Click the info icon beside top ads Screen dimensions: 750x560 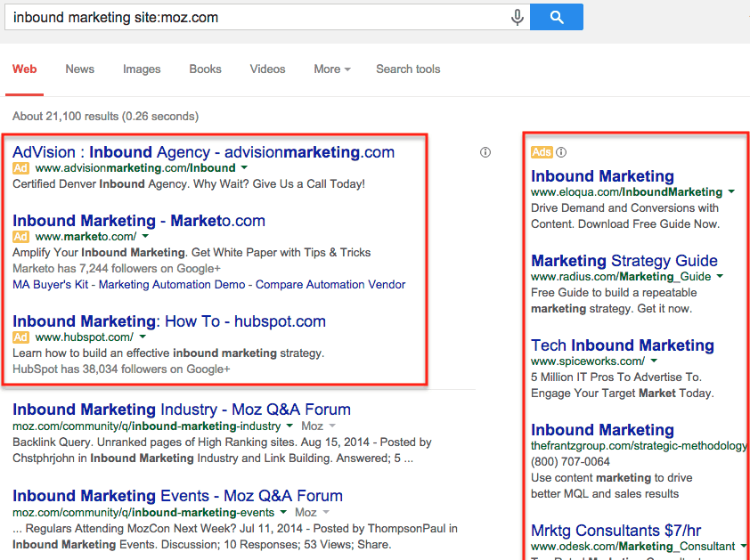pyautogui.click(x=485, y=152)
